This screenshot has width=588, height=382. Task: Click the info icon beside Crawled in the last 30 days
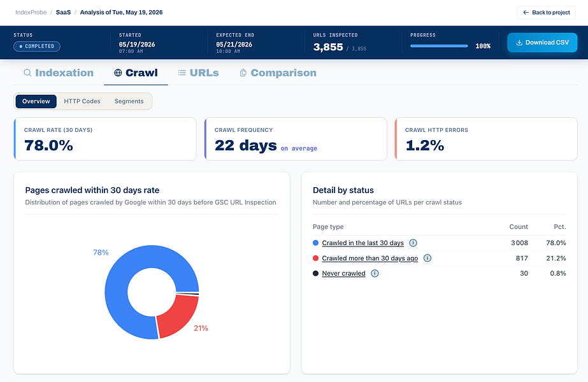[x=413, y=243]
